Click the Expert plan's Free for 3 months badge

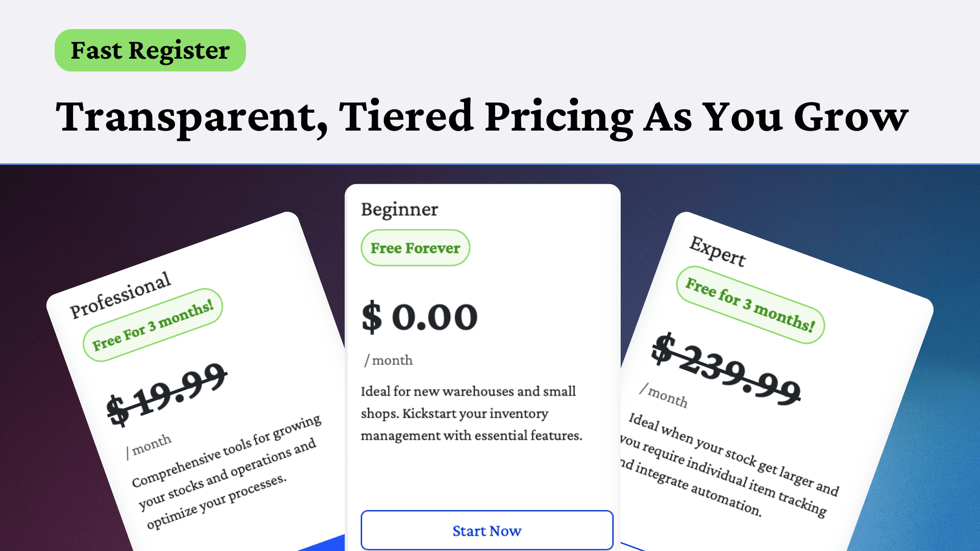[750, 305]
